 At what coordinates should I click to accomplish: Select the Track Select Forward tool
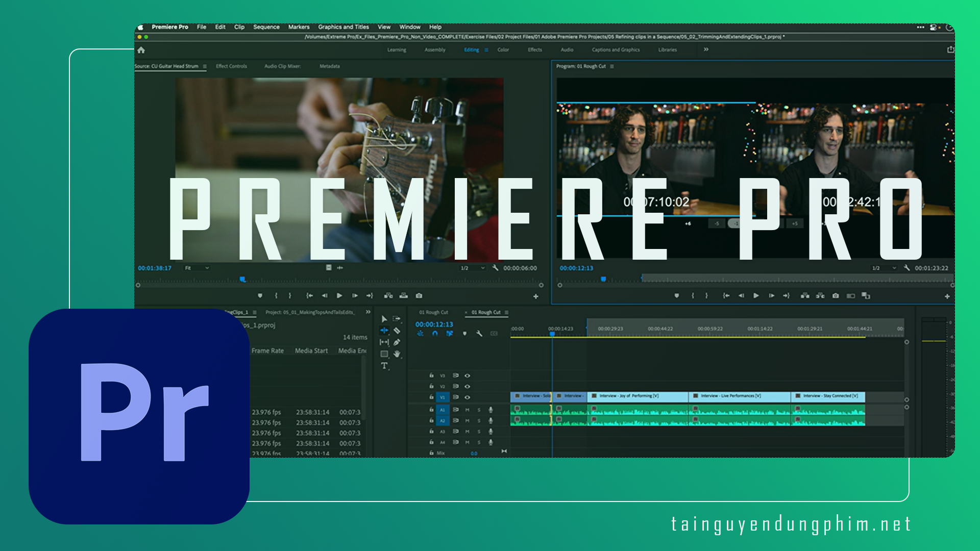coord(397,319)
